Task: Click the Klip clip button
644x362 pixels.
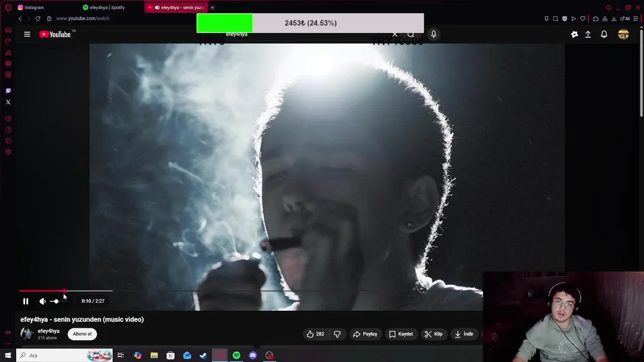Action: (433, 334)
